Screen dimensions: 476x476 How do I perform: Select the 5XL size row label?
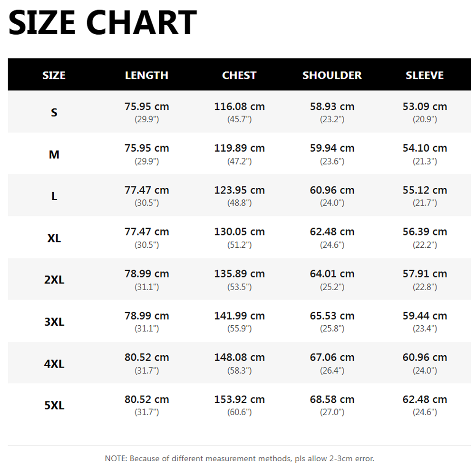pyautogui.click(x=54, y=406)
